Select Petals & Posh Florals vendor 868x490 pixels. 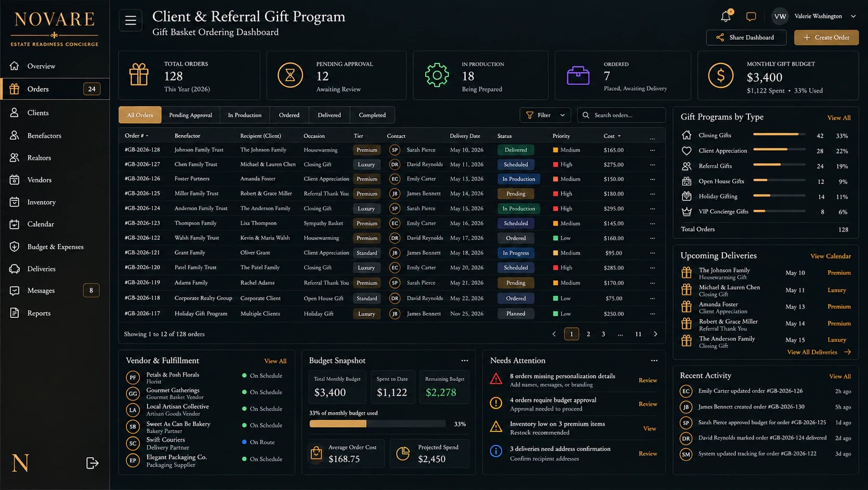tap(173, 378)
